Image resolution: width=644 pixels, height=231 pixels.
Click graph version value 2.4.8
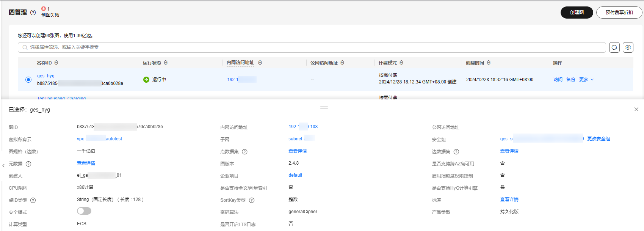[294, 163]
